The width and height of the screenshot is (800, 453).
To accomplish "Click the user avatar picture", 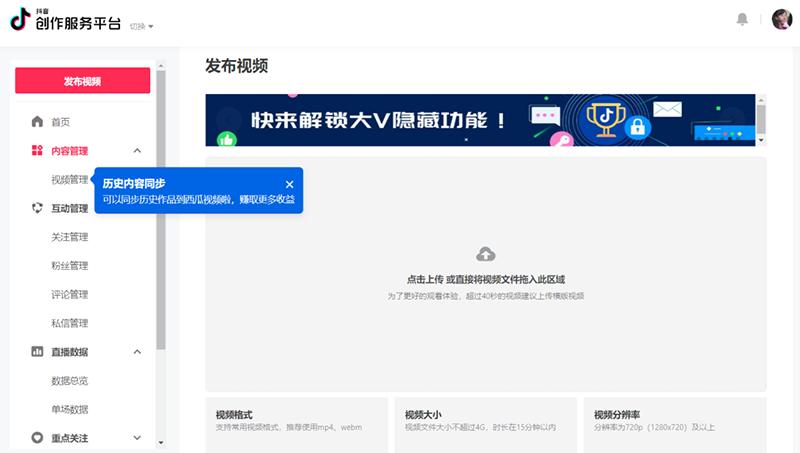I will click(x=781, y=20).
